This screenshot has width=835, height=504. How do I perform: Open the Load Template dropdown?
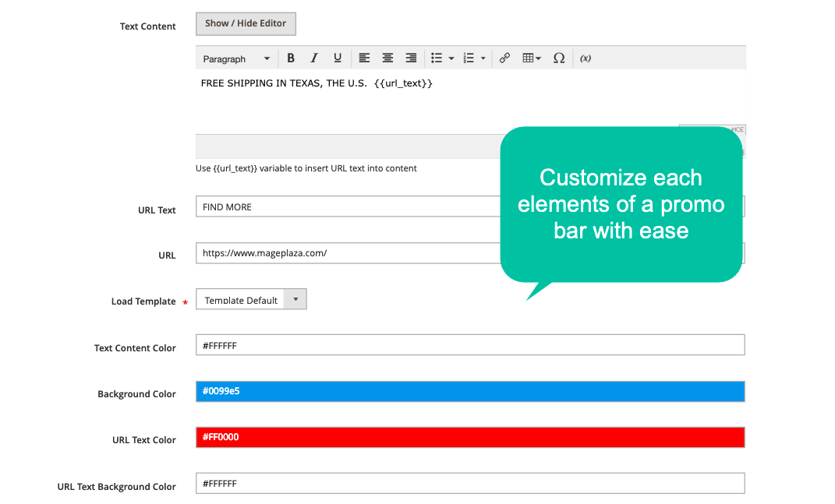click(251, 298)
